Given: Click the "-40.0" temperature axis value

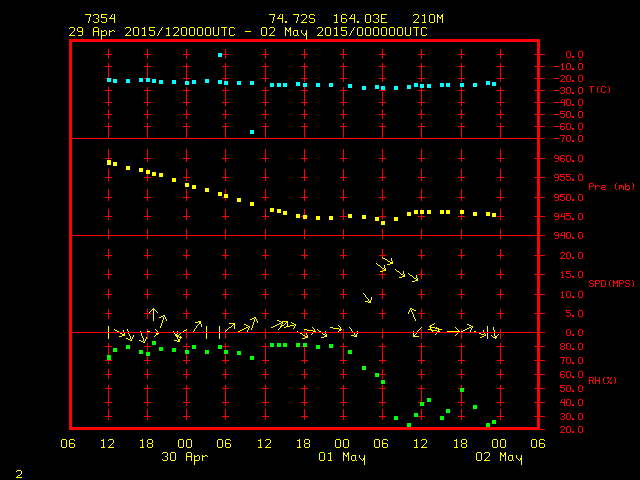Looking at the screenshot, I should pyautogui.click(x=568, y=102).
